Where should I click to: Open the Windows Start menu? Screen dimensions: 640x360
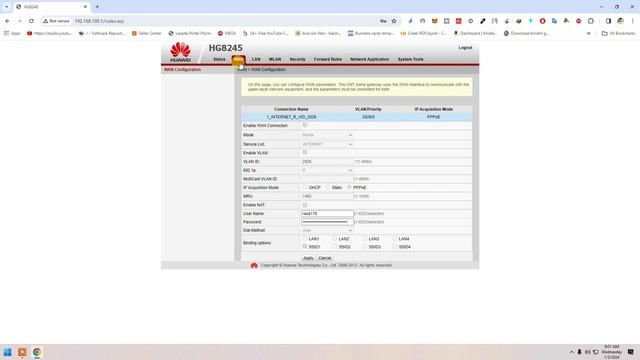[7, 352]
